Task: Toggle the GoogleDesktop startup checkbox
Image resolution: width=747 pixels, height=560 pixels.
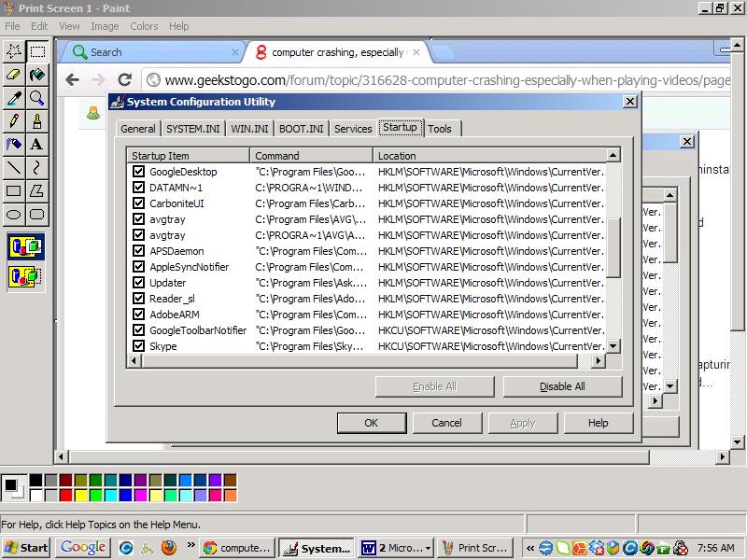Action: 138,172
